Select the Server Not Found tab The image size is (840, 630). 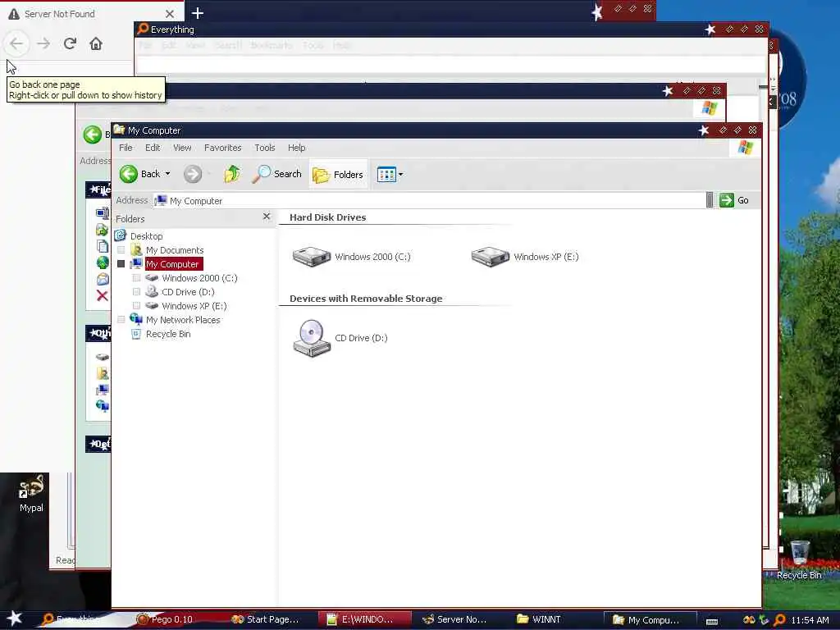point(91,14)
